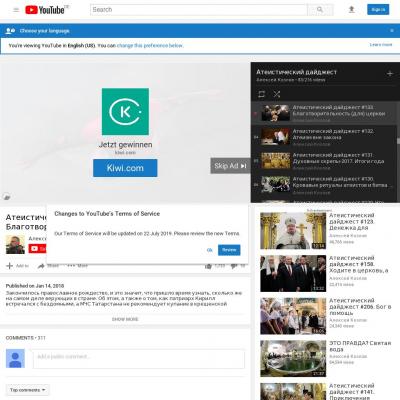The width and height of the screenshot is (400, 400).
Task: Click the Add a public comment field
Action: click(139, 359)
